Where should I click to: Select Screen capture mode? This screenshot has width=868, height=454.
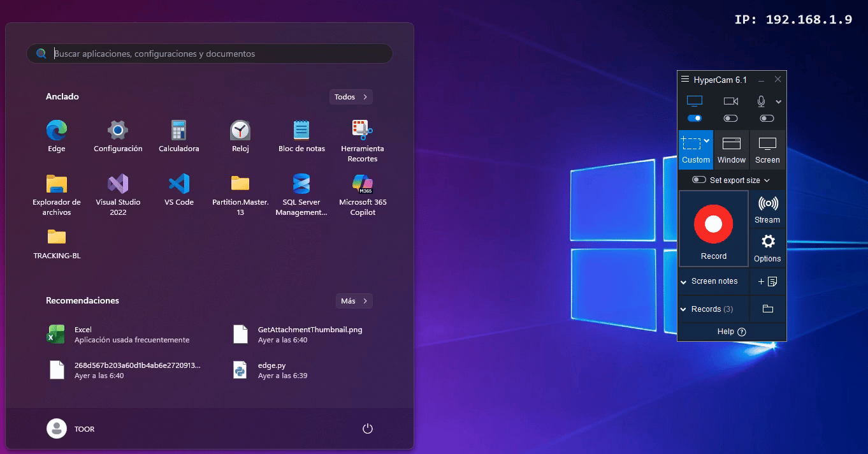tap(767, 150)
